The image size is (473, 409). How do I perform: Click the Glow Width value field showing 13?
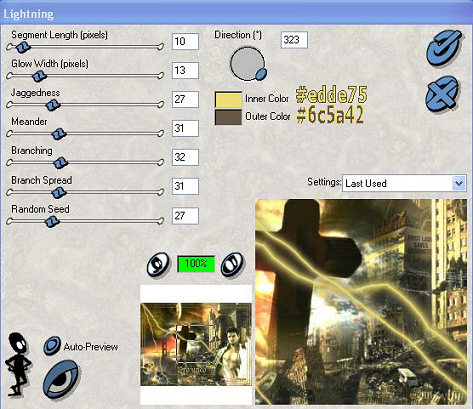point(185,70)
